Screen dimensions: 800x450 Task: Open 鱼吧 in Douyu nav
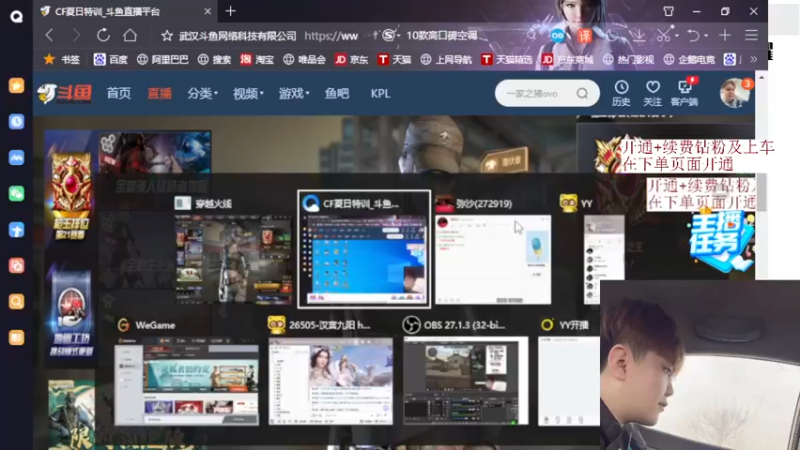coord(337,93)
